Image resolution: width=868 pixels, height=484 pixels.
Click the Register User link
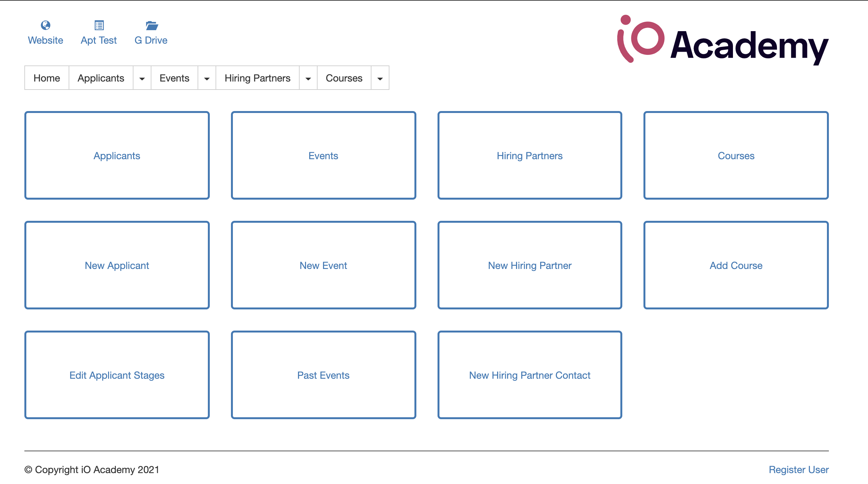(798, 469)
